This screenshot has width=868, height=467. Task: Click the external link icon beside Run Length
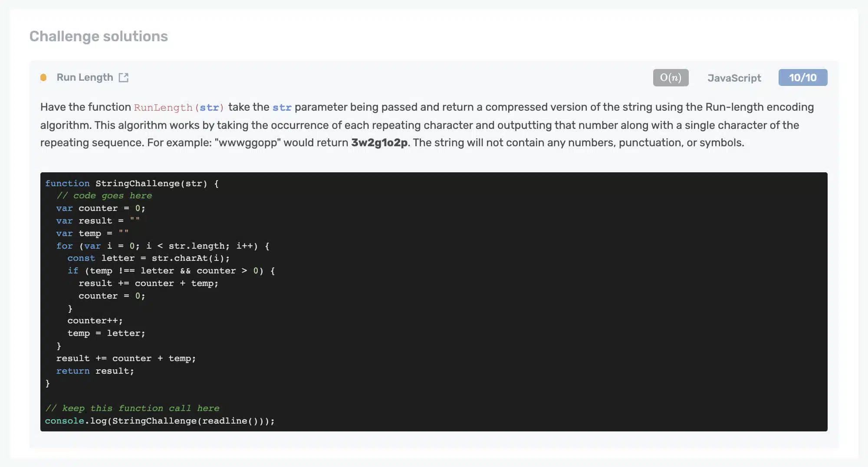coord(124,78)
